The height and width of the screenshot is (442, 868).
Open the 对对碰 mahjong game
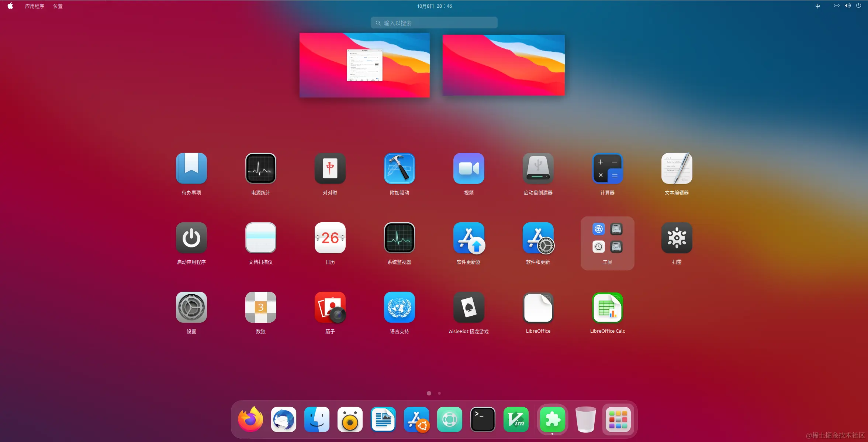coord(330,168)
